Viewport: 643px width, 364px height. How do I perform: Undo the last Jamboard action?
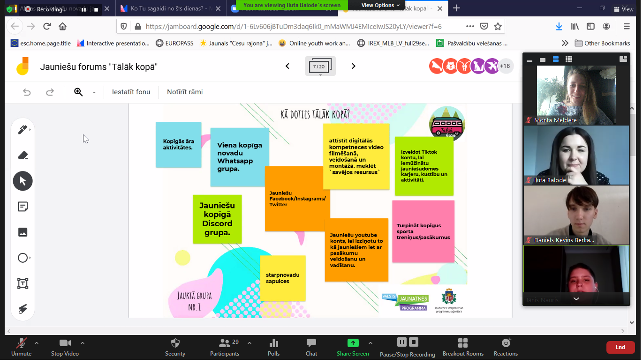[x=27, y=92]
